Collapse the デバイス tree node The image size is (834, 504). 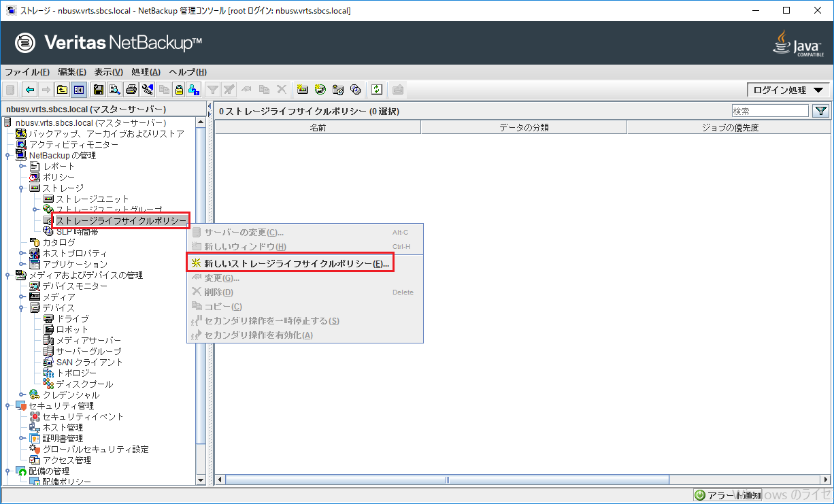click(x=22, y=308)
